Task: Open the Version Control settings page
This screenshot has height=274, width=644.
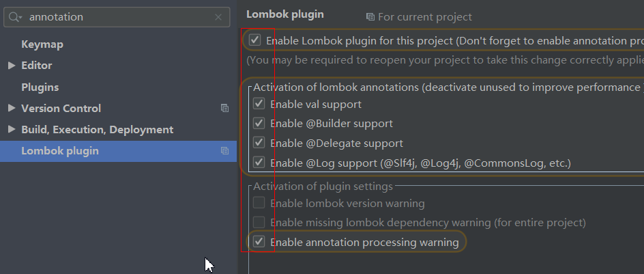Action: pyautogui.click(x=61, y=108)
